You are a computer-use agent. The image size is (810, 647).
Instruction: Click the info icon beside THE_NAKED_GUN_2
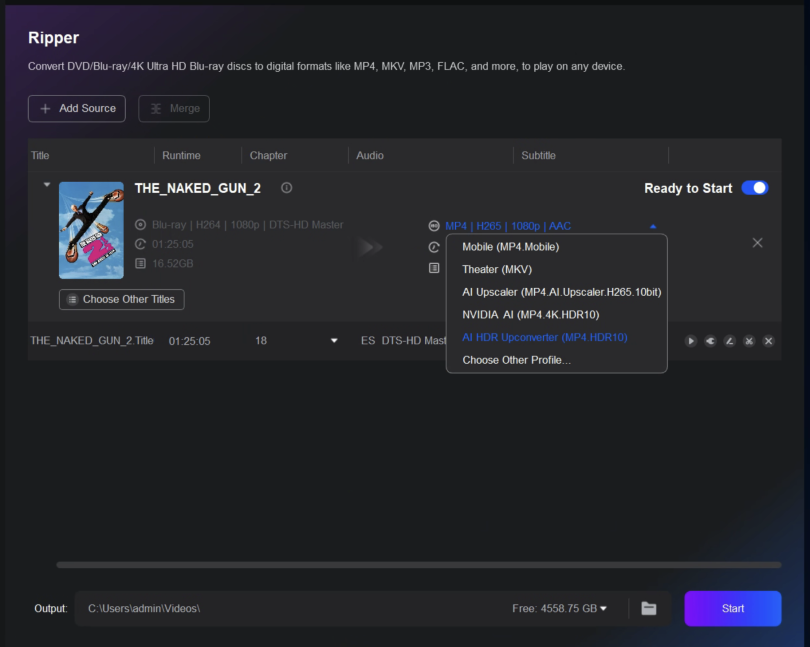coord(287,188)
